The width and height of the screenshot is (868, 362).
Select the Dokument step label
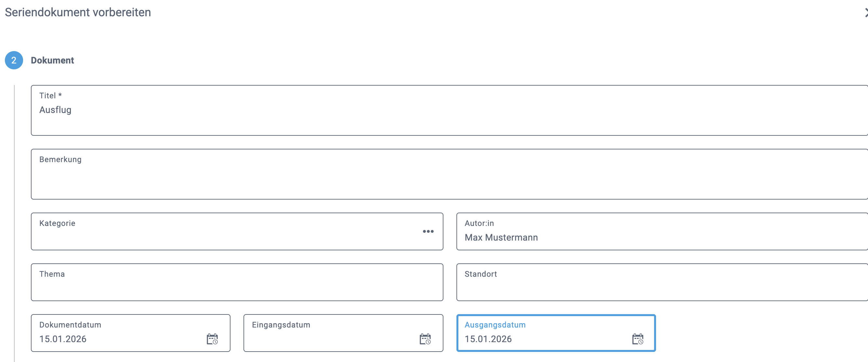(52, 61)
